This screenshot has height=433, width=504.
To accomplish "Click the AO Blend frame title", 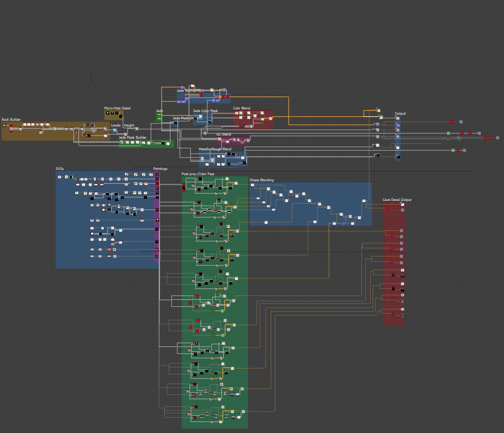I will (x=224, y=134).
